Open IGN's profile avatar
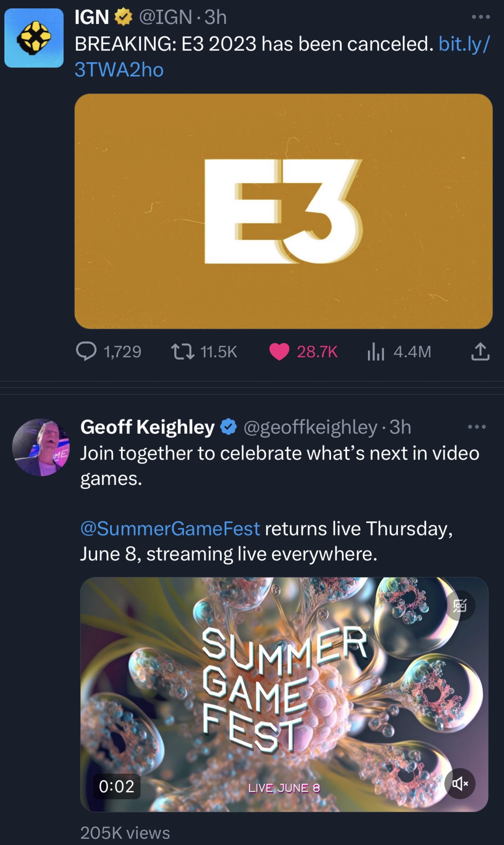This screenshot has height=845, width=504. tap(34, 38)
